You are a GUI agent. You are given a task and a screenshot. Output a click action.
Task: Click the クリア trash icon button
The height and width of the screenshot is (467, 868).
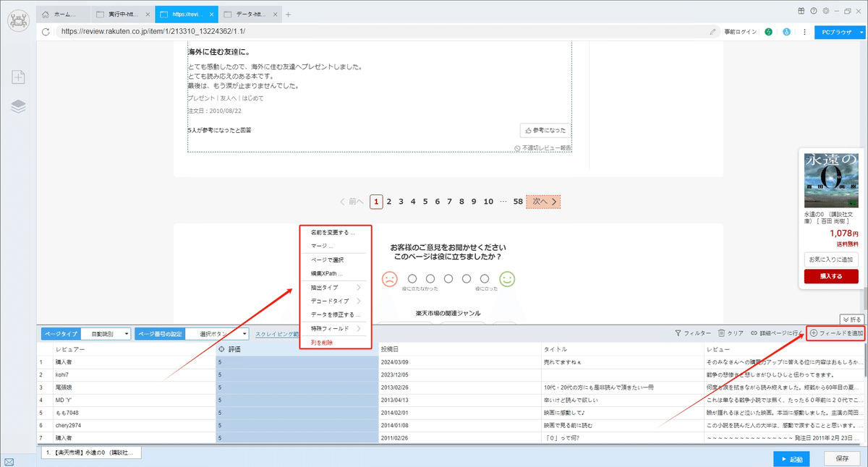tap(731, 333)
